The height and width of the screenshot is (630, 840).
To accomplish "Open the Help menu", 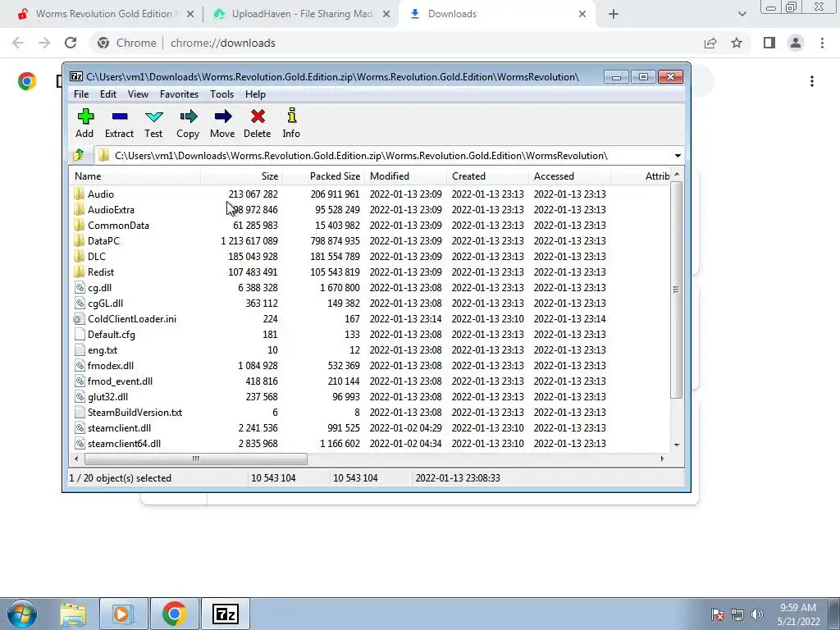I will pyautogui.click(x=256, y=94).
